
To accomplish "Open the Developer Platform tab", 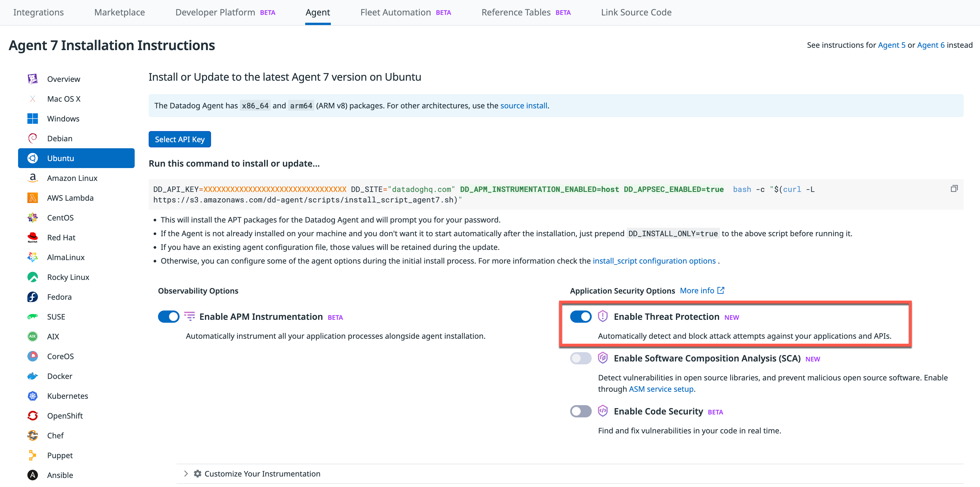I will [x=225, y=12].
